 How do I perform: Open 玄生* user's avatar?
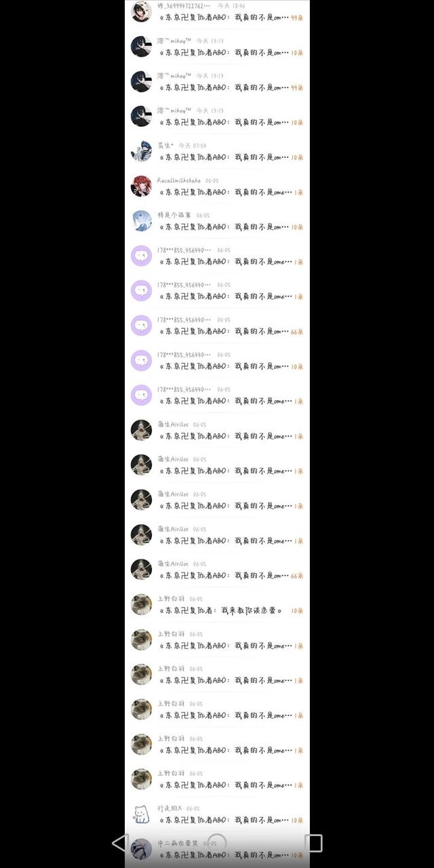[141, 151]
